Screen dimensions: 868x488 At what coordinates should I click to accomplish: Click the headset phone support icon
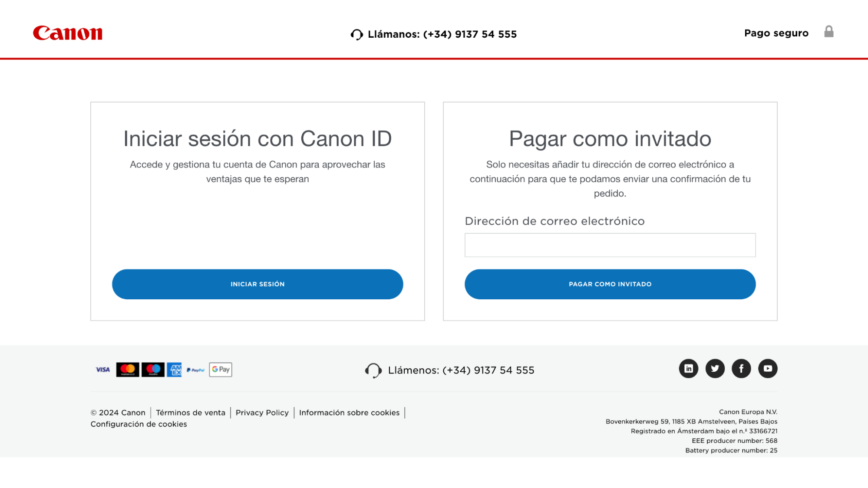pyautogui.click(x=356, y=34)
